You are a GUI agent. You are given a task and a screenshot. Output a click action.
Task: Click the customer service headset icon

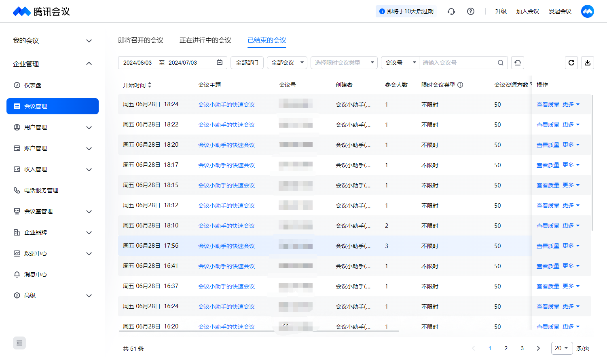point(451,11)
